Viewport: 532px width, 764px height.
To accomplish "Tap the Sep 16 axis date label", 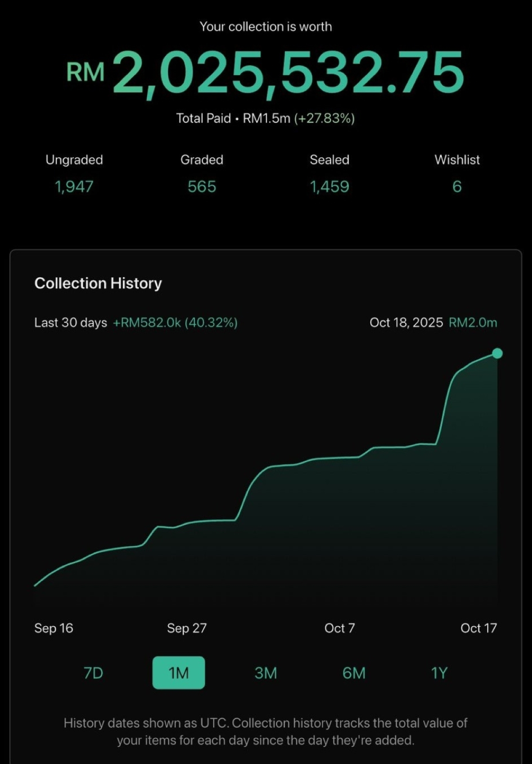I will coord(54,628).
